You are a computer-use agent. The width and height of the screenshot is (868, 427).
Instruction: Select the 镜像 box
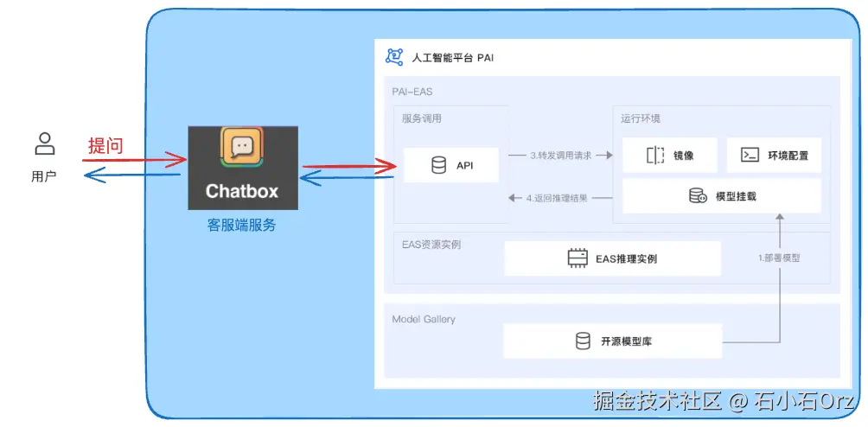pyautogui.click(x=670, y=155)
